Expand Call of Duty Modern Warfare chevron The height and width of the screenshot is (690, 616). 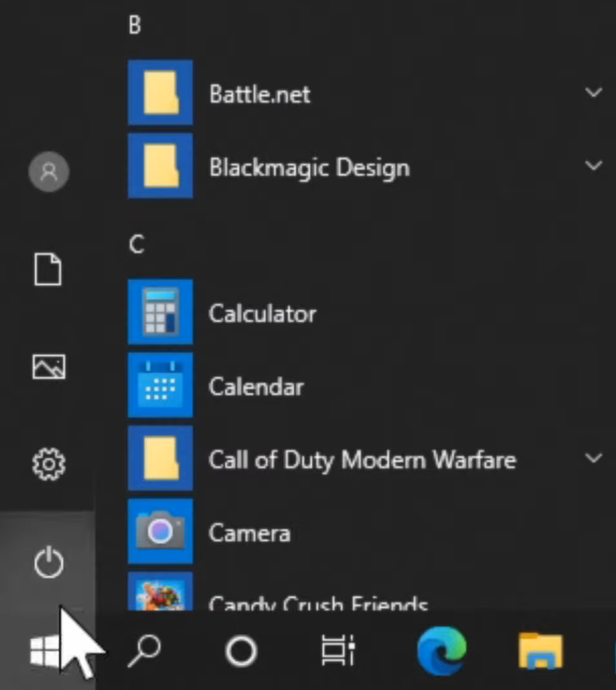pos(593,458)
